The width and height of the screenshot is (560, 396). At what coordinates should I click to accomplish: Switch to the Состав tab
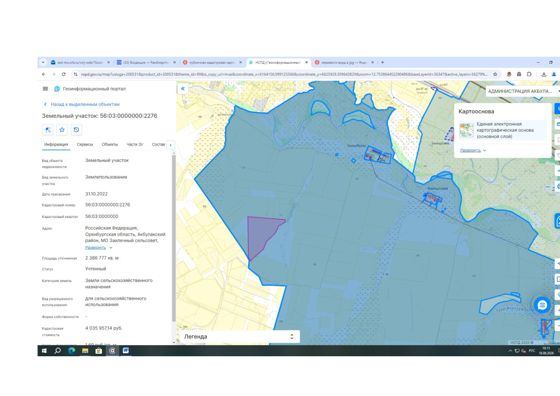point(159,145)
